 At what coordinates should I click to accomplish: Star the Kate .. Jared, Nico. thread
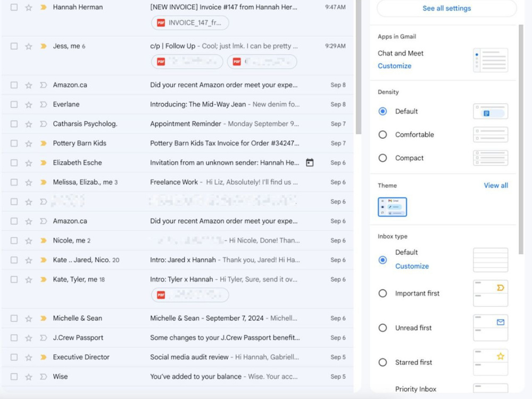[29, 260]
